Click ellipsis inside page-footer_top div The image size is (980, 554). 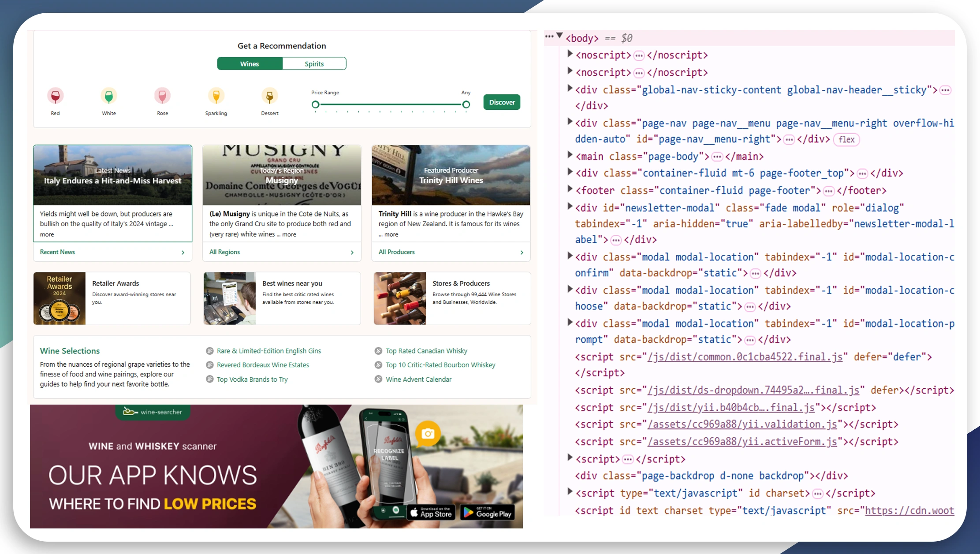coord(862,174)
